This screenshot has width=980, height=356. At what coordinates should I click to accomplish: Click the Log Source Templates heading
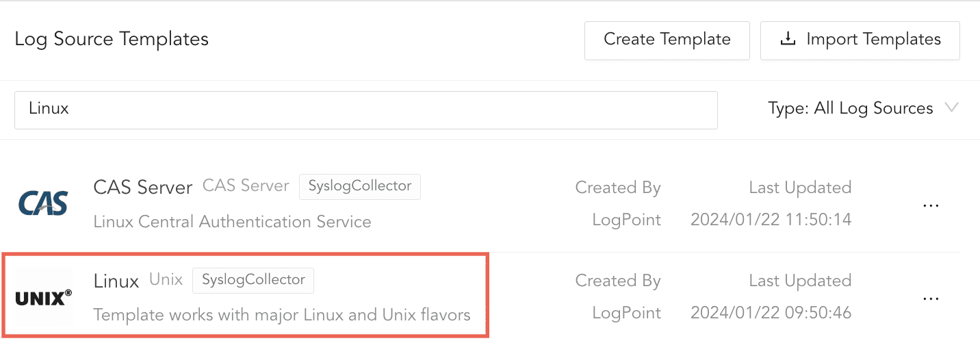pos(112,39)
